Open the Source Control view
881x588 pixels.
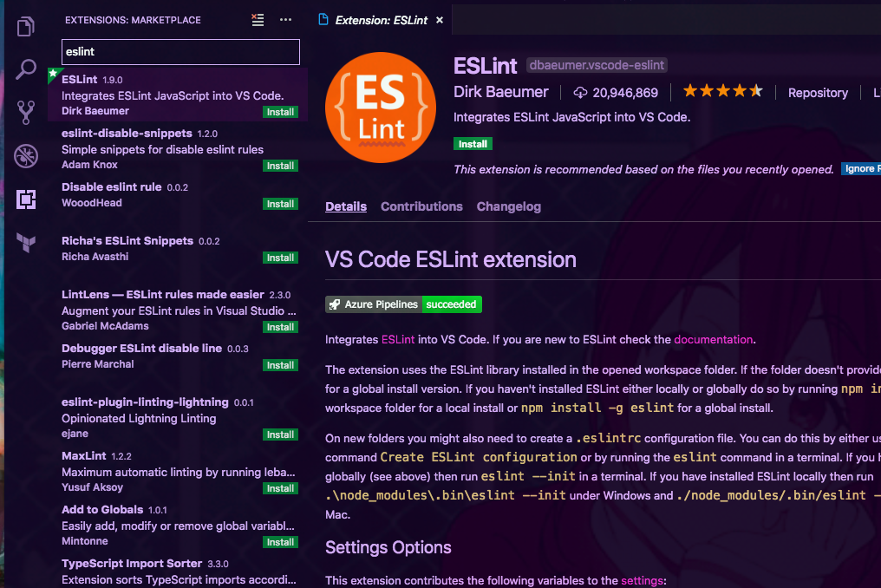(x=26, y=113)
